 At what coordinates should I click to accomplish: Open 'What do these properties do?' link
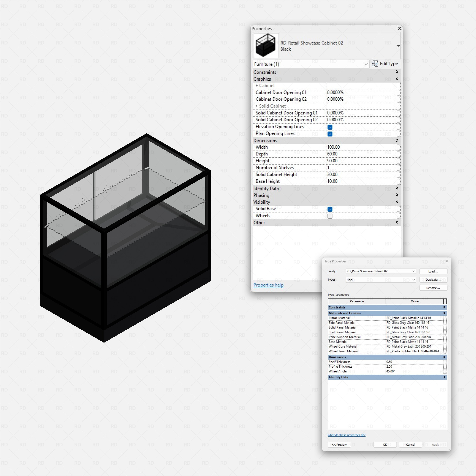pos(346,435)
